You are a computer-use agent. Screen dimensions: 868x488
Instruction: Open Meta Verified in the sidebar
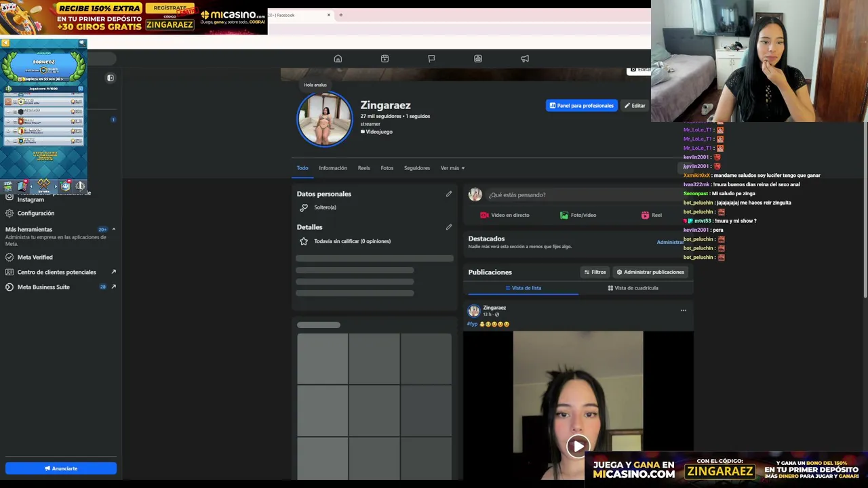pos(35,257)
